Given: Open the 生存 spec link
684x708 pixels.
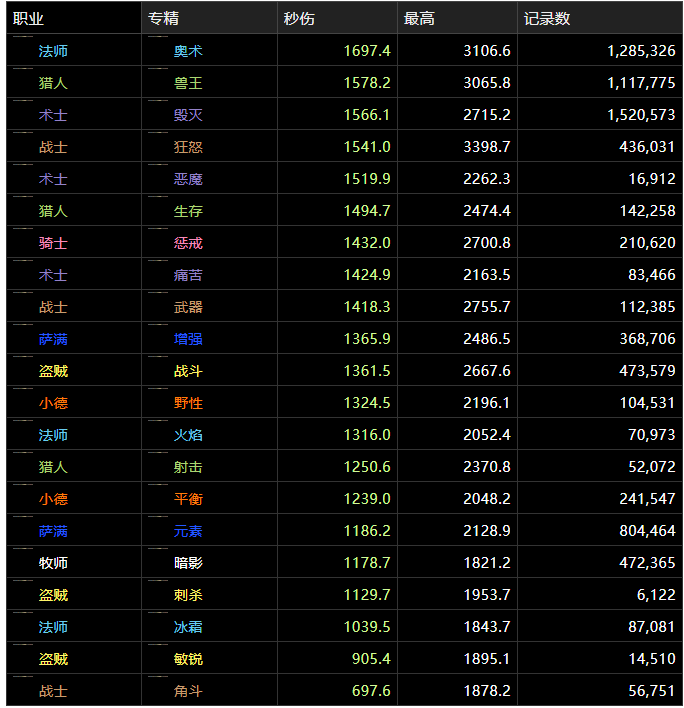Looking at the screenshot, I should click(x=188, y=211).
